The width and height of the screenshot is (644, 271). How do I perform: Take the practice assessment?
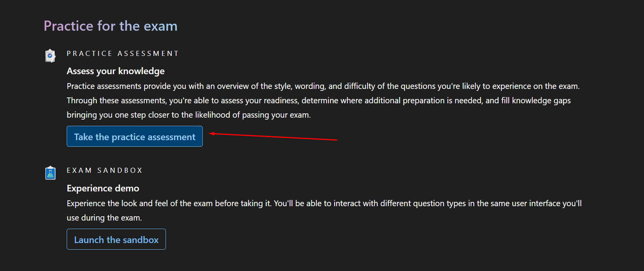[x=135, y=136]
